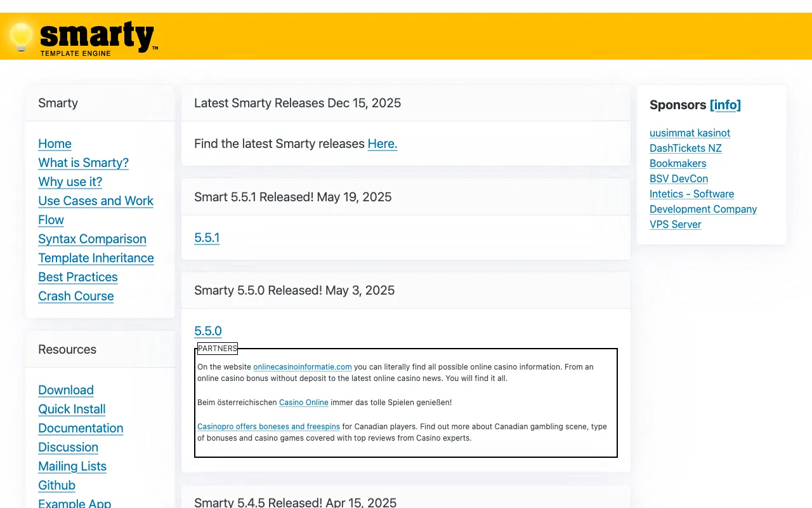Viewport: 812px width, 508px height.
Task: Open the What is Smarty? page
Action: (83, 163)
